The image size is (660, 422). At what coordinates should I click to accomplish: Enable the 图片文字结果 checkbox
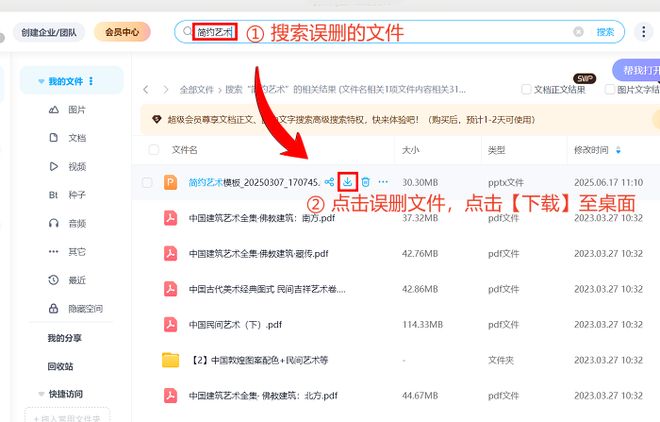click(609, 89)
